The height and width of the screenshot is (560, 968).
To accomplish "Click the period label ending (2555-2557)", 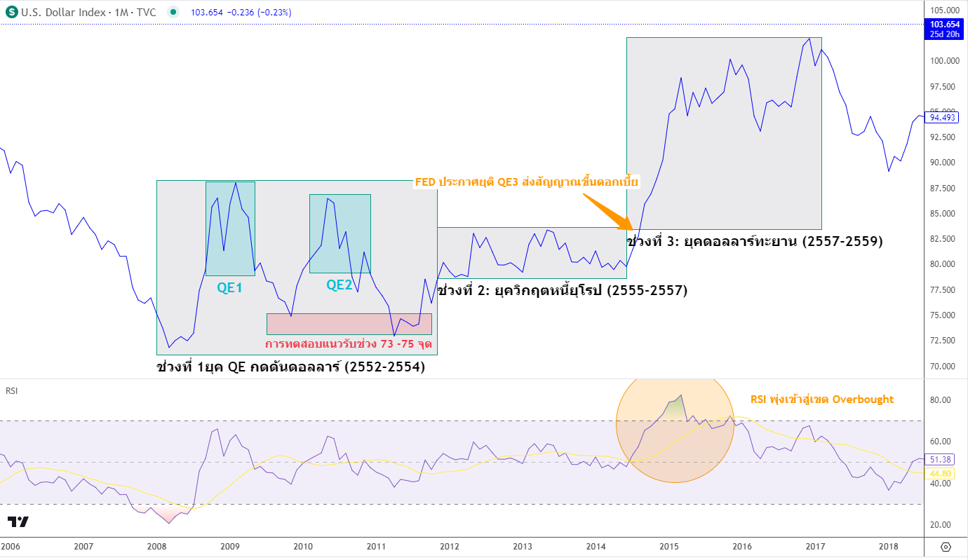I will pyautogui.click(x=562, y=290).
